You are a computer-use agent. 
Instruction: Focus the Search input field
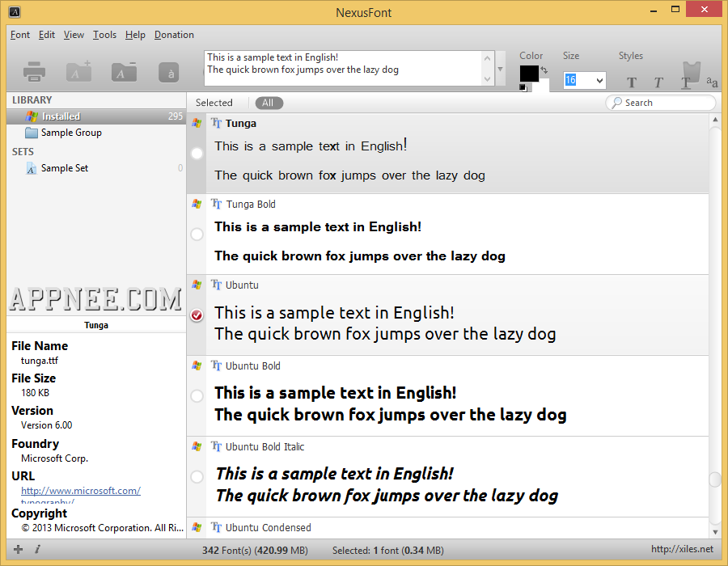[661, 103]
